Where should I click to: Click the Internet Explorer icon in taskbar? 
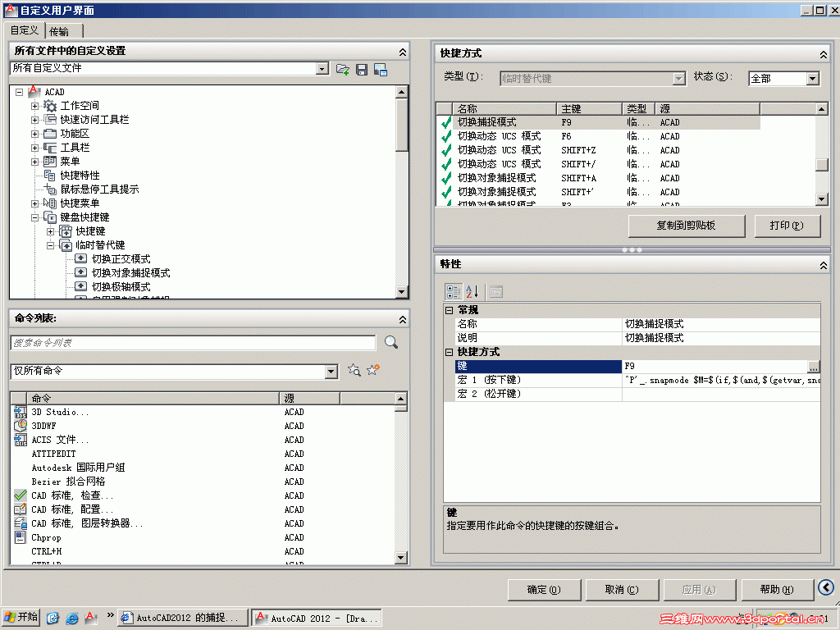[x=72, y=619]
